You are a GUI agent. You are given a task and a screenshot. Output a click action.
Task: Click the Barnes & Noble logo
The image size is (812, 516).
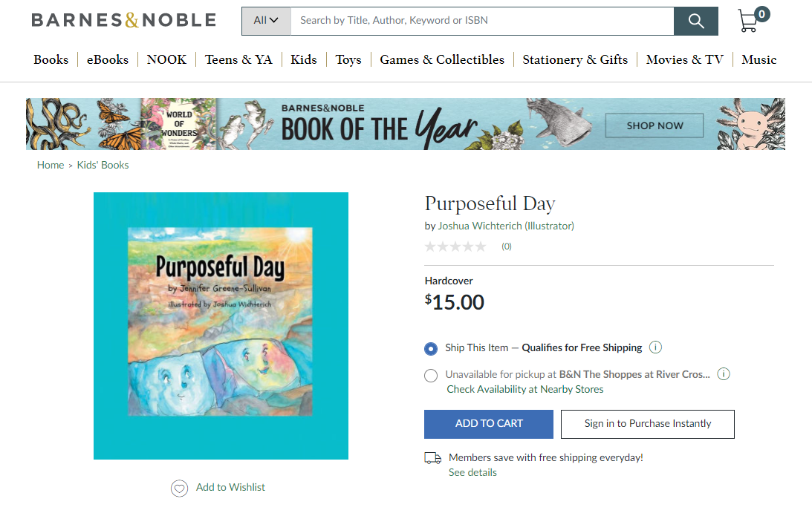coord(123,20)
